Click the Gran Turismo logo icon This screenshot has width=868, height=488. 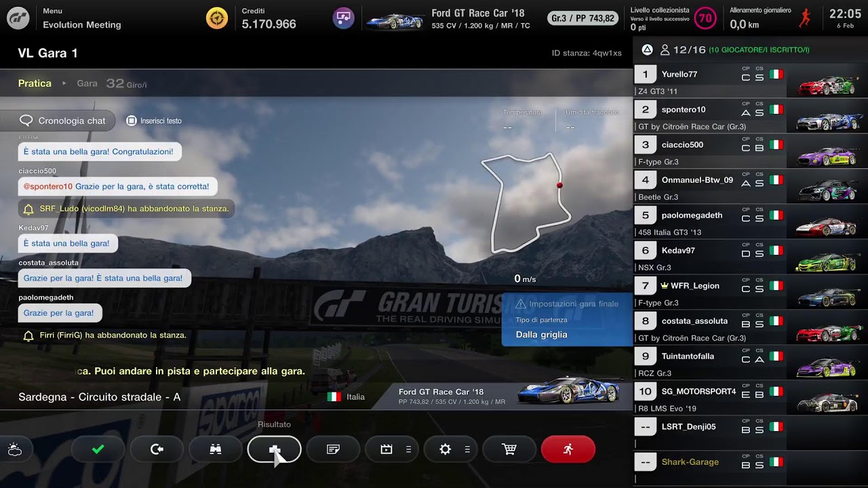[x=18, y=18]
